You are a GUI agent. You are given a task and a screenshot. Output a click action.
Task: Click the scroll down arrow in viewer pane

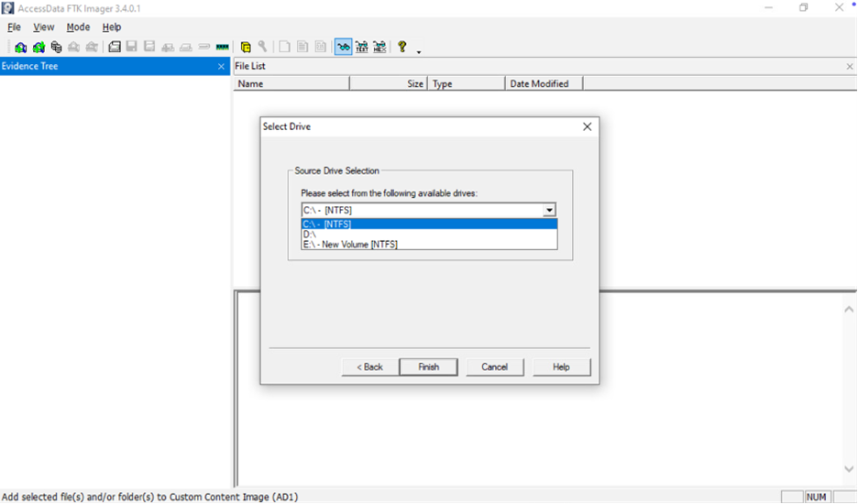(849, 469)
